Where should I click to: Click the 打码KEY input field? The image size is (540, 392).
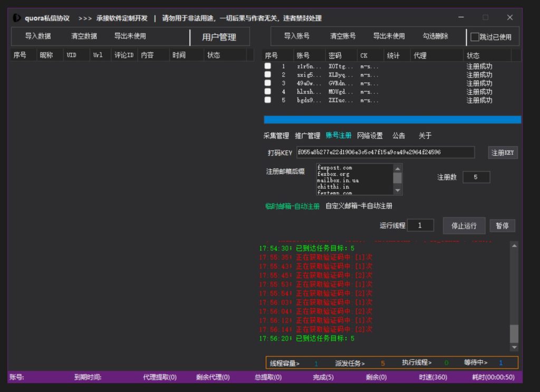pyautogui.click(x=385, y=152)
